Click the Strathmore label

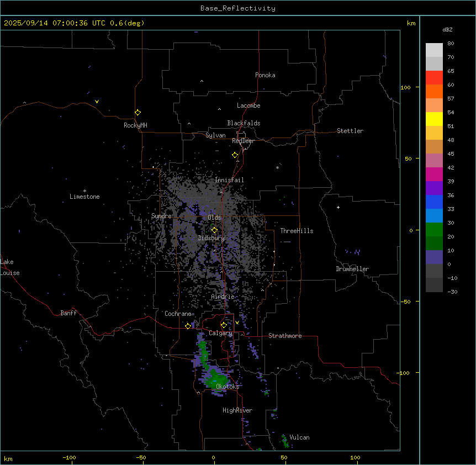pos(285,336)
